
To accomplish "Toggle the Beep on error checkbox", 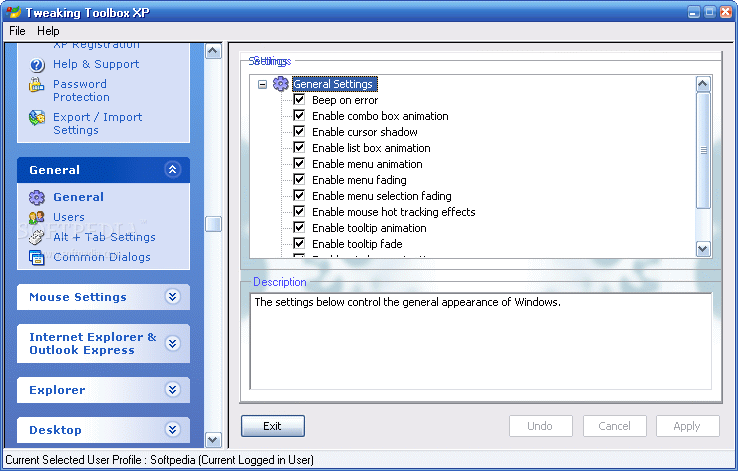I will (299, 99).
